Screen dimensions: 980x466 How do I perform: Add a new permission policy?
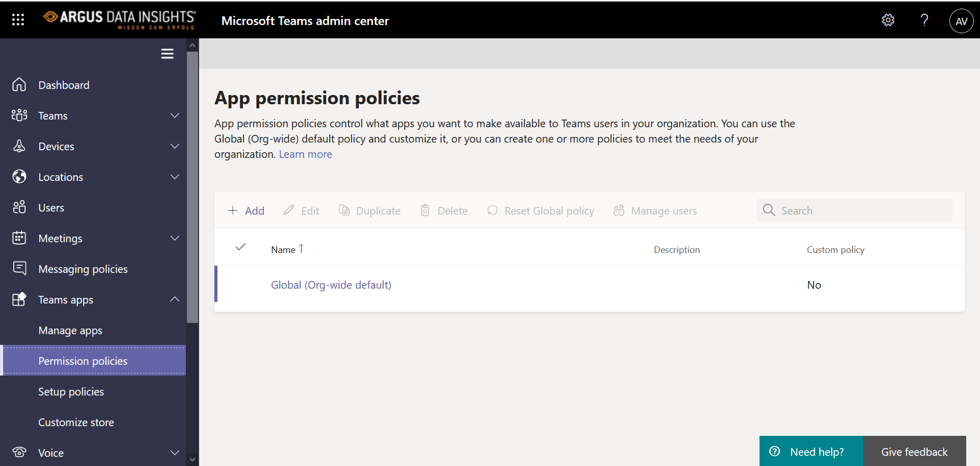tap(246, 211)
